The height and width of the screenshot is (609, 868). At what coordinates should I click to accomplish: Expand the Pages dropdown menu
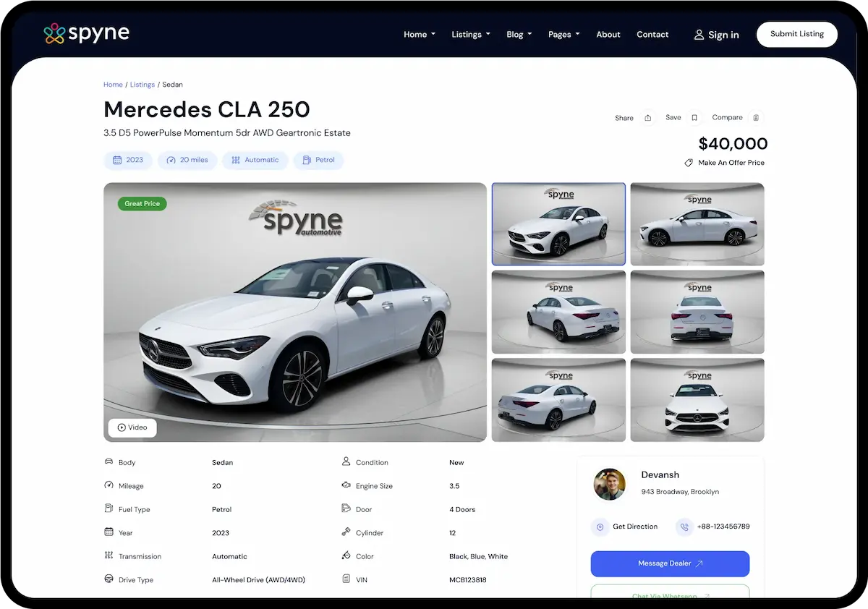564,34
